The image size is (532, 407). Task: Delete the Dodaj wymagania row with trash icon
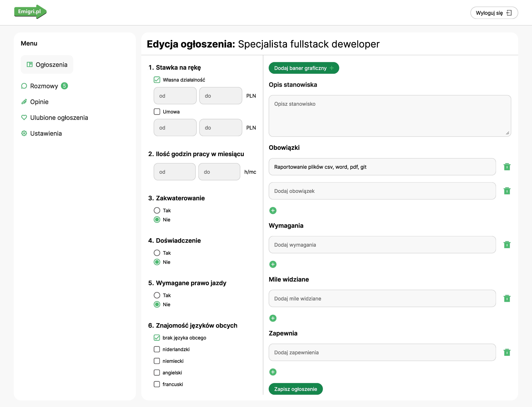pyautogui.click(x=507, y=245)
